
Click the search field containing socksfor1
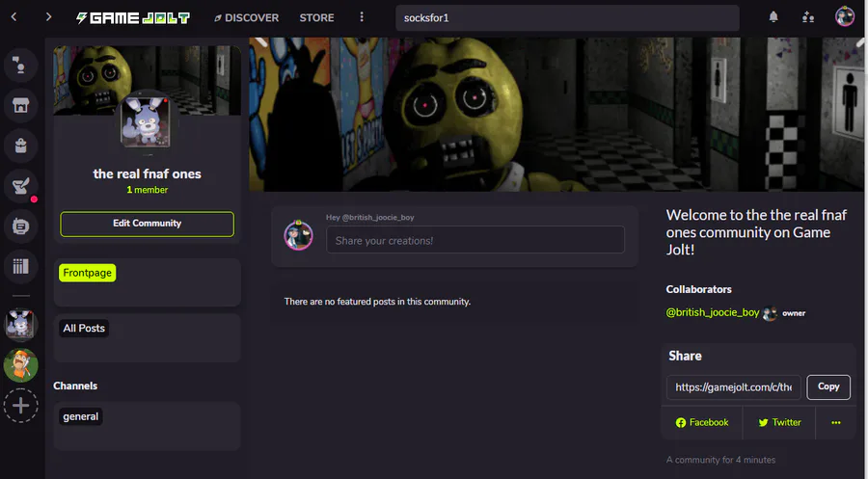[x=567, y=17]
